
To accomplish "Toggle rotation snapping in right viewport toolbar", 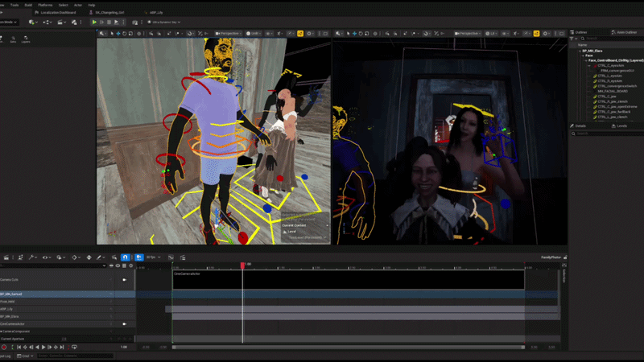I will tap(426, 34).
